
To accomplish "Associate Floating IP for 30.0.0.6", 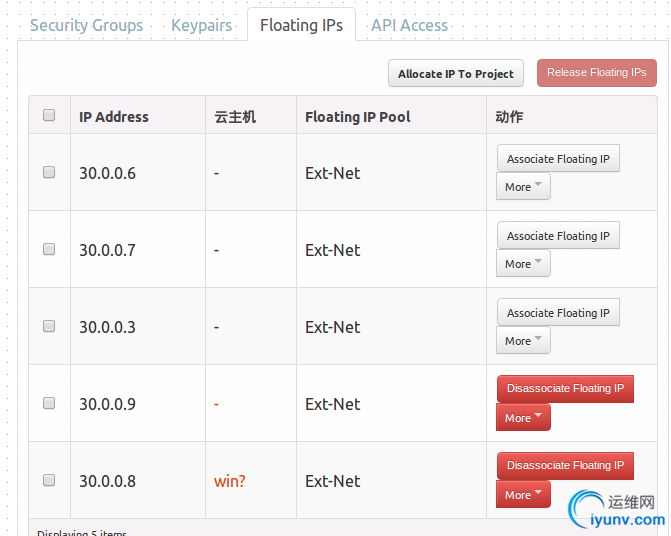I will pos(558,159).
